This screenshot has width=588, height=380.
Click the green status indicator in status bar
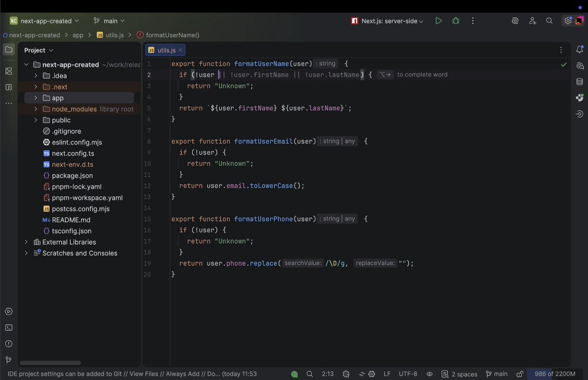click(294, 374)
